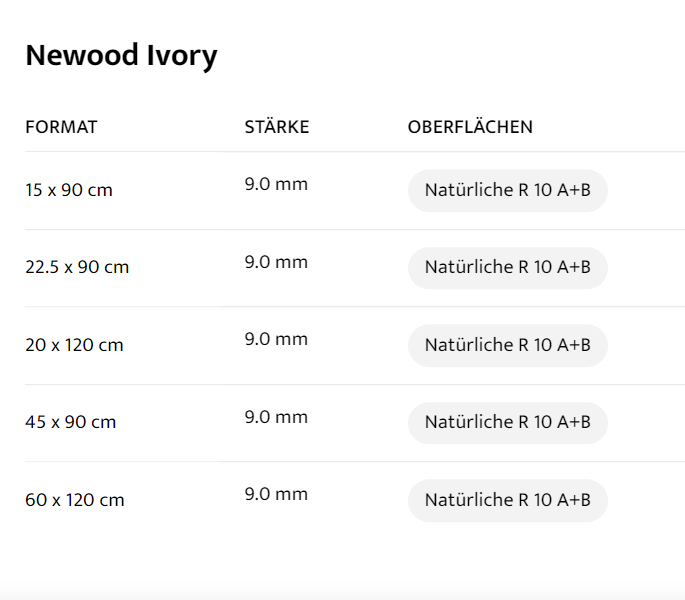Select the 20 x 120 cm format
Viewport: 685px width, 600px height.
pyautogui.click(x=74, y=345)
